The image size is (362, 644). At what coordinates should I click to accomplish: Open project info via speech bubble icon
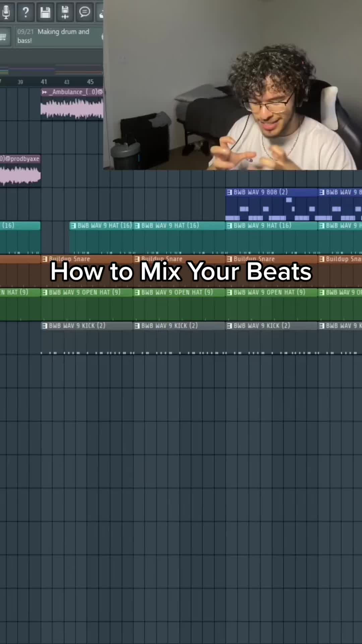pos(84,12)
